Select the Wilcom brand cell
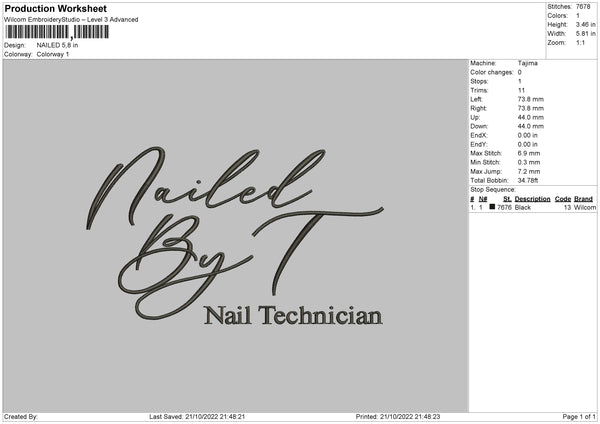The image size is (600, 424). [x=585, y=207]
